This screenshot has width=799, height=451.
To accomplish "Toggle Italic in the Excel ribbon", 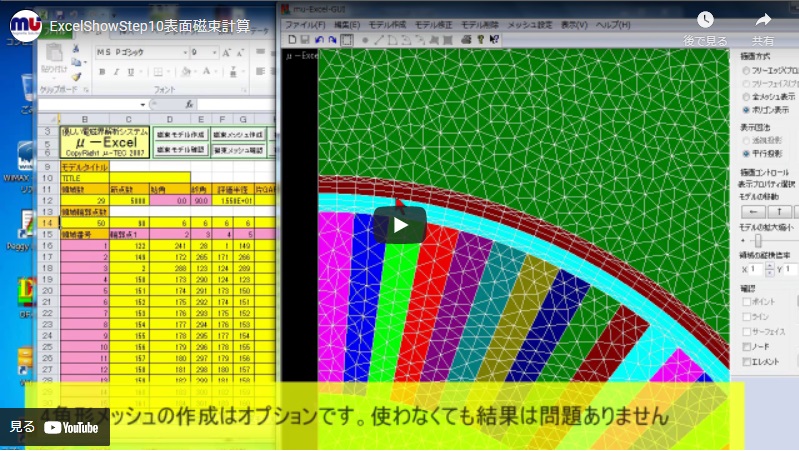I will pos(116,72).
